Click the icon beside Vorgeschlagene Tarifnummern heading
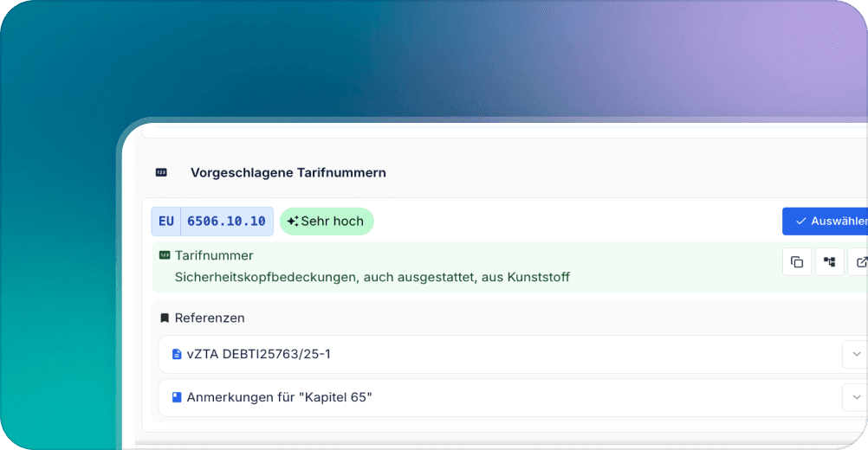The image size is (868, 450). (x=161, y=172)
